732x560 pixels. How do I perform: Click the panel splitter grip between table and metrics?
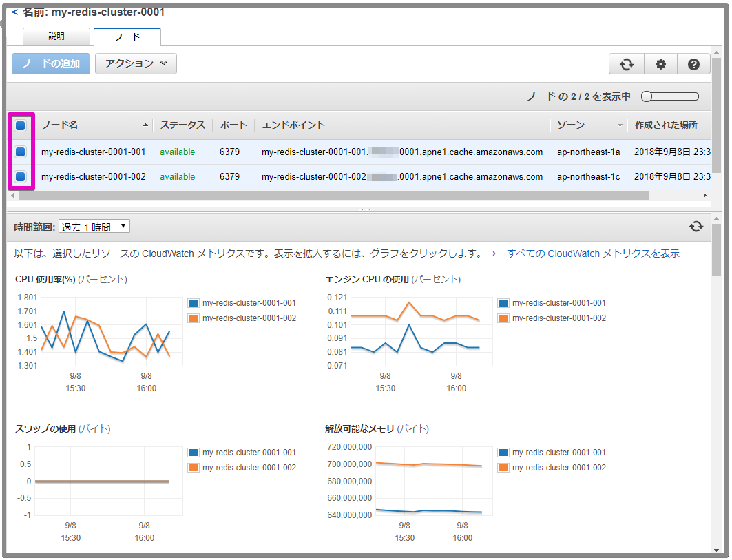[x=364, y=209]
